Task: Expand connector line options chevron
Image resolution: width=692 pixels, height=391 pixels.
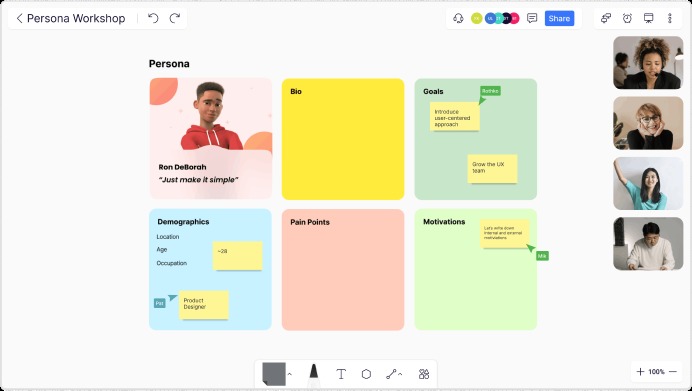Action: [x=400, y=374]
